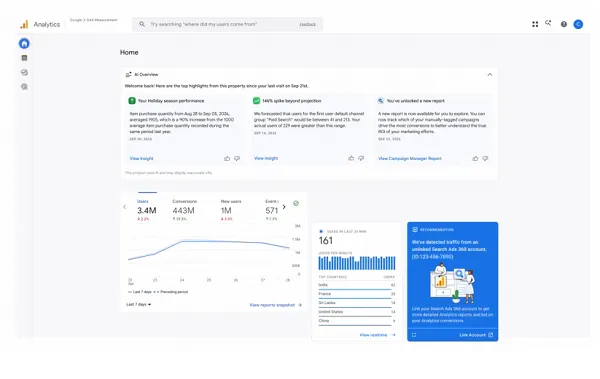Collapse the AI Overview panel

(489, 75)
